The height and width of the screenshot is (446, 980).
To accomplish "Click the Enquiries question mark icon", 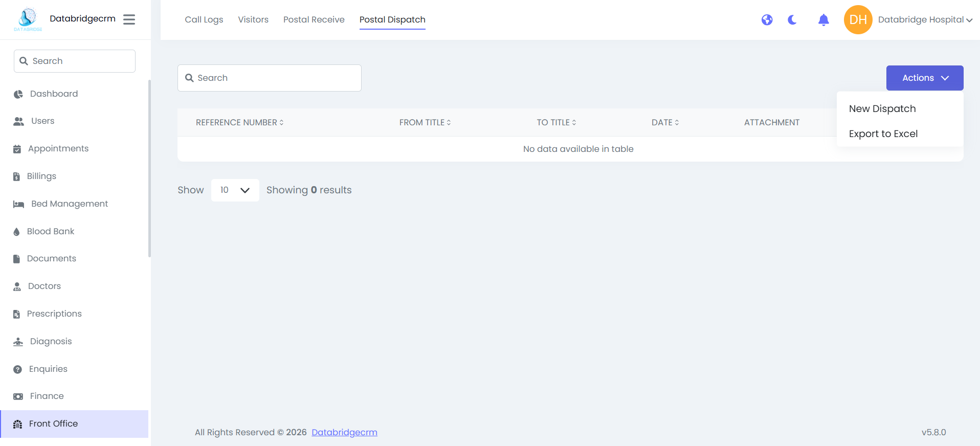I will (x=17, y=369).
